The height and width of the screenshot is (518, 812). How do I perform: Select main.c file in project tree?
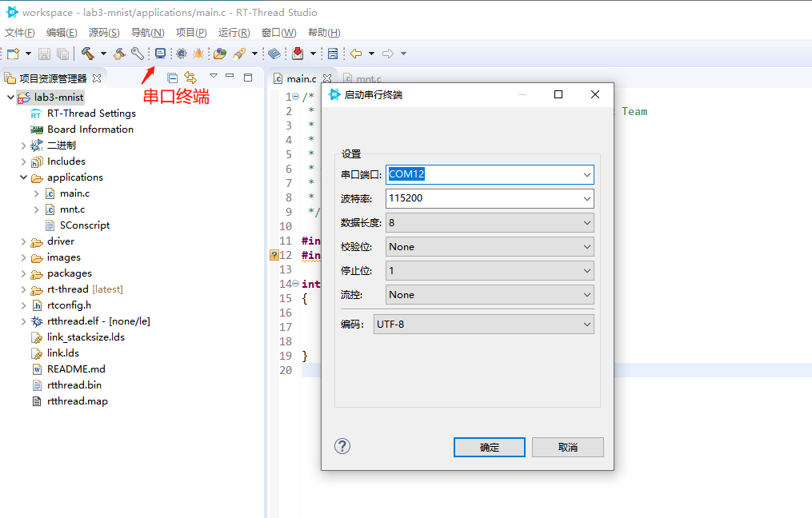(x=74, y=193)
